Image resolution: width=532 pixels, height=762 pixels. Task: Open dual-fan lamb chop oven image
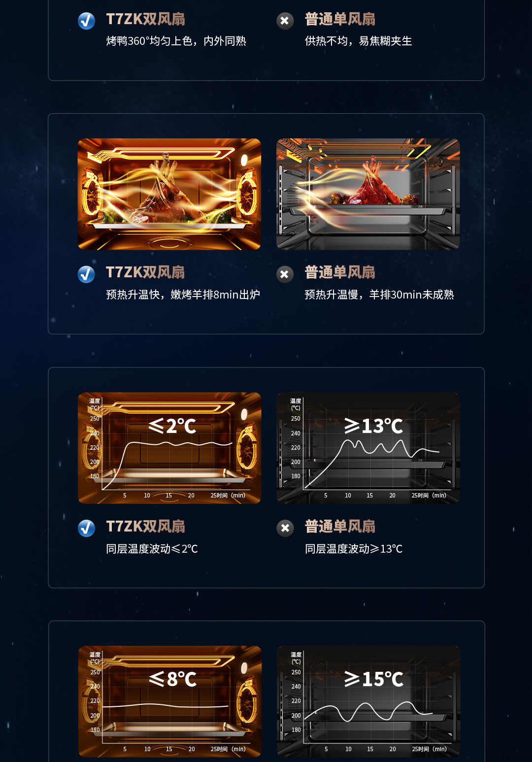tap(169, 194)
